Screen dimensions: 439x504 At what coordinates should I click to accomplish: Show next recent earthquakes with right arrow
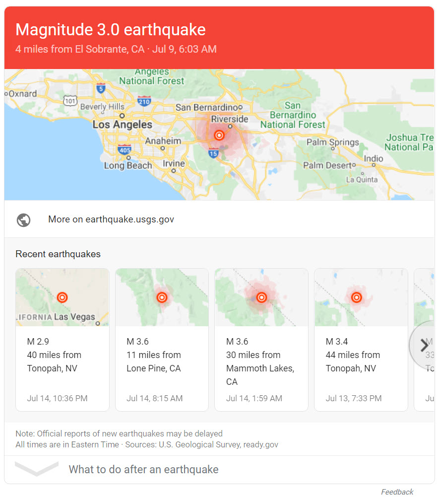coord(424,345)
